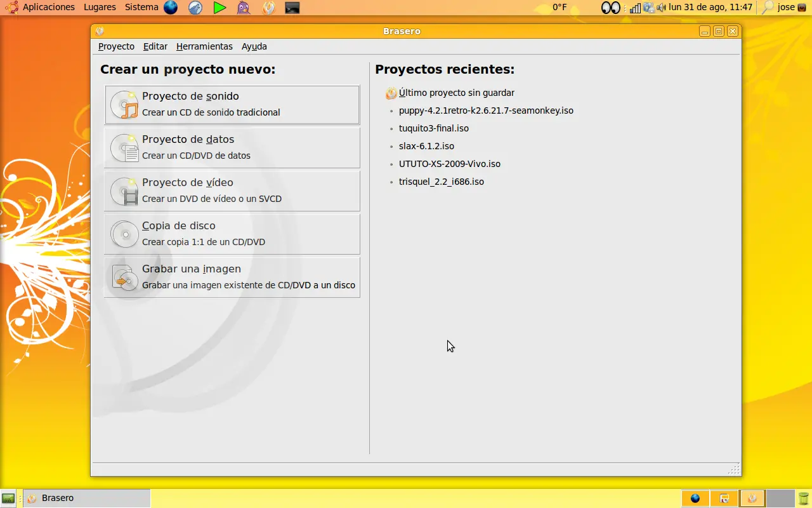Viewport: 812px width, 508px height.
Task: Switch to the empty gray workspace
Action: point(781,498)
